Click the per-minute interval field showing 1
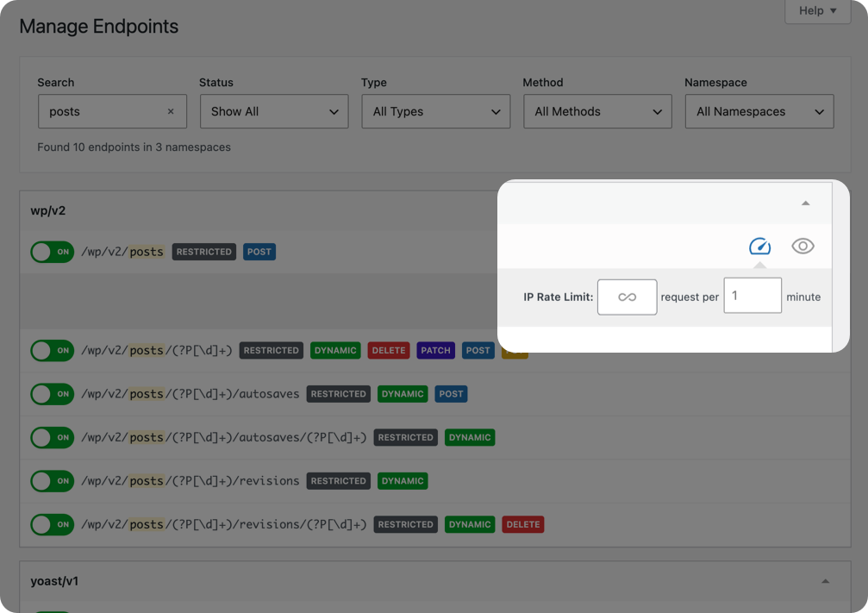This screenshot has height=613, width=868. (752, 296)
